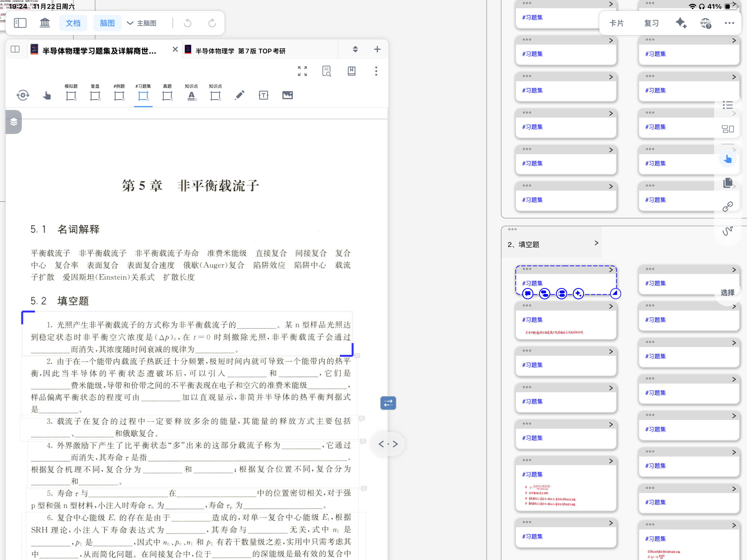747x560 pixels.
Task: Open the vertical three-dot reader menu
Action: click(x=376, y=71)
